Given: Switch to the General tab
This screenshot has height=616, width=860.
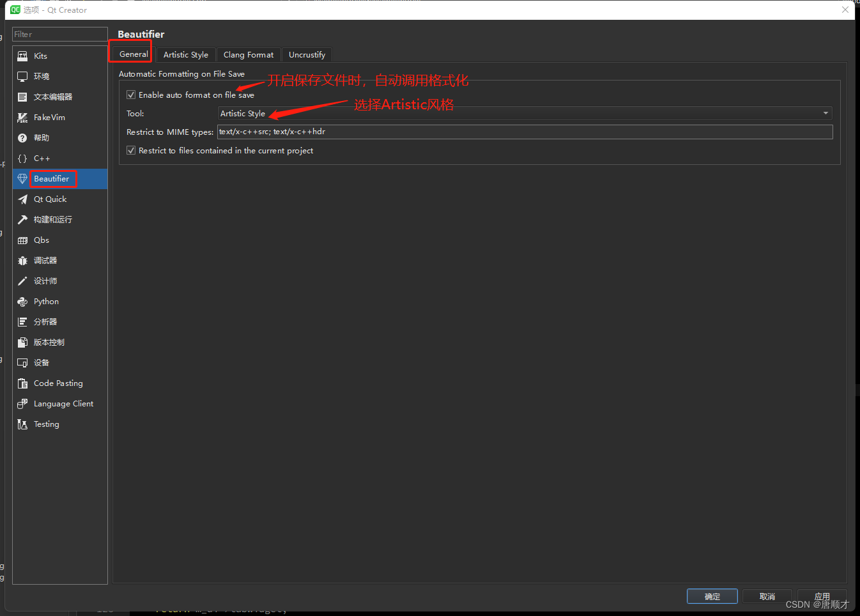Looking at the screenshot, I should [x=134, y=54].
